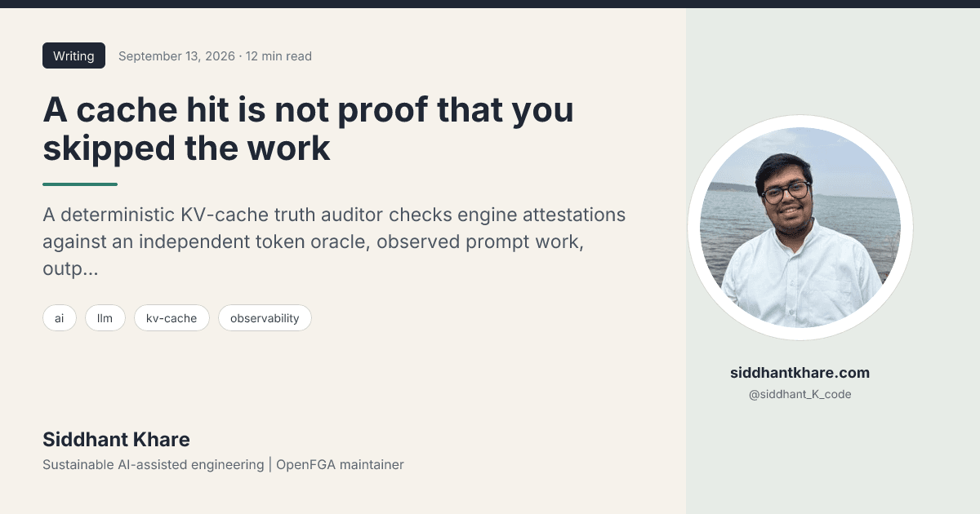Visit the siddhantkhare.com link
Image resolution: width=980 pixels, height=514 pixels.
point(800,373)
